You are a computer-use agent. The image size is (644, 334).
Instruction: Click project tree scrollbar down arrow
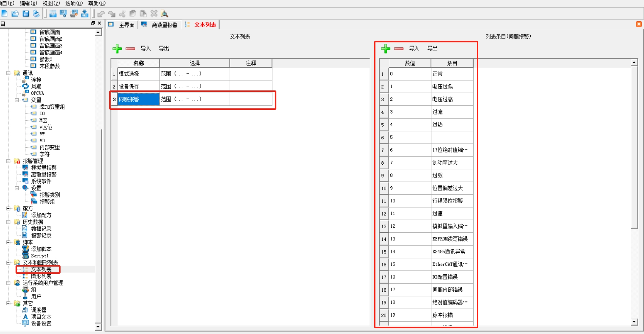click(98, 327)
